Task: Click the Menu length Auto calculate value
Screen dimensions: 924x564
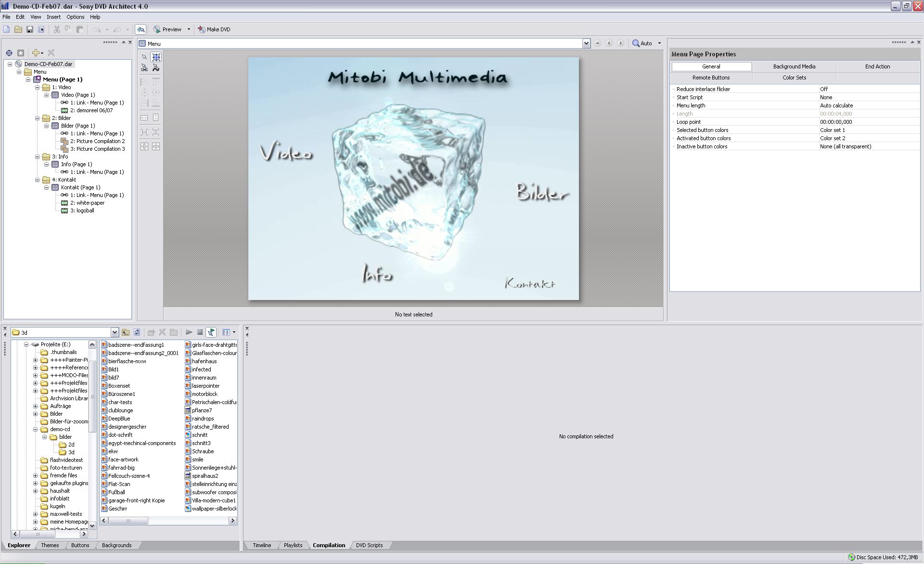Action: (869, 105)
